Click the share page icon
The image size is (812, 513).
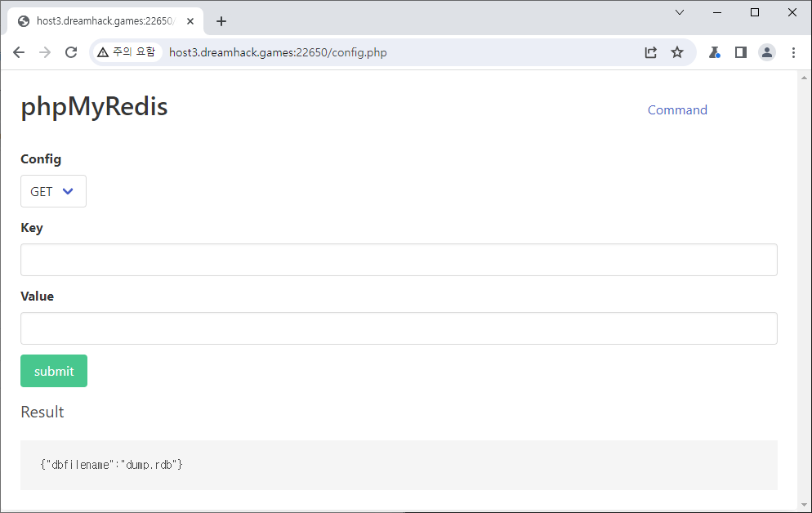(651, 52)
